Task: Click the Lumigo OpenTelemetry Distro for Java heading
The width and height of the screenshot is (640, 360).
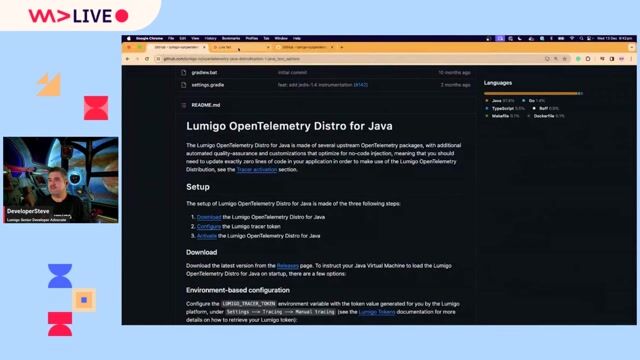Action: [x=289, y=126]
